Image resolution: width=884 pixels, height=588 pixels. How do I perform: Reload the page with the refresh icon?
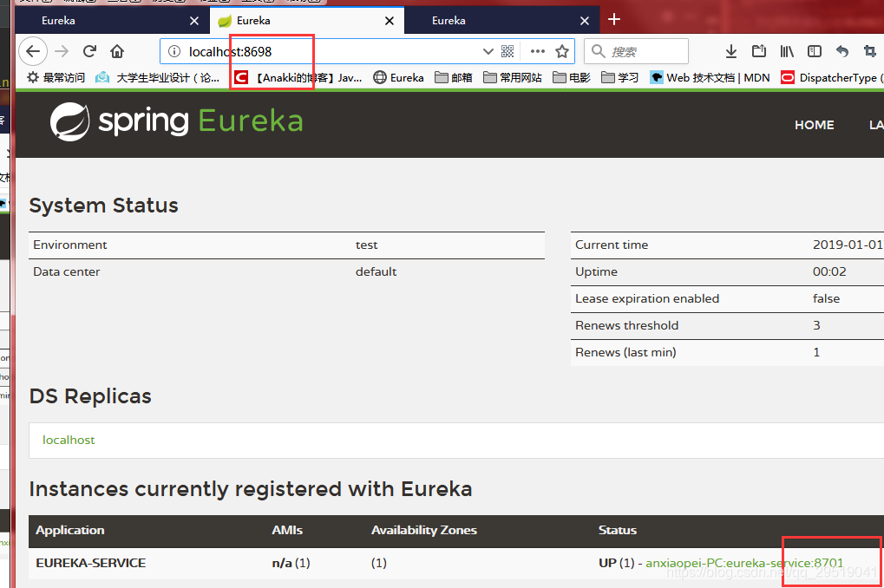(89, 52)
